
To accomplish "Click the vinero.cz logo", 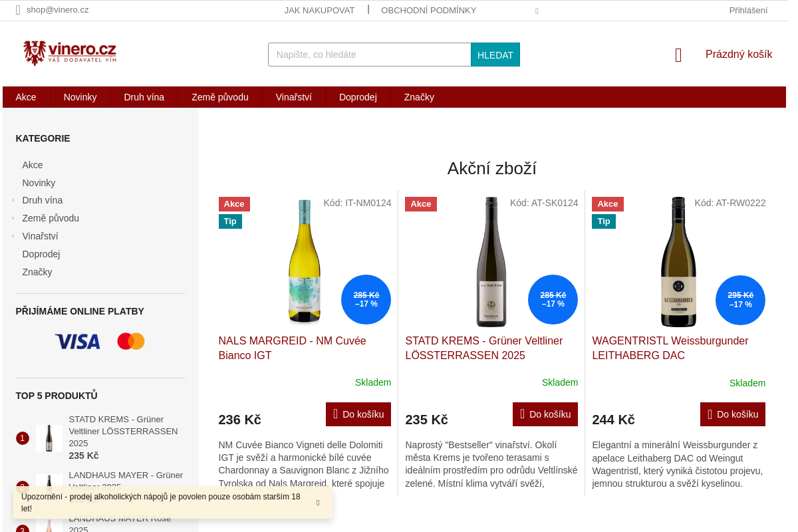I will [x=70, y=53].
